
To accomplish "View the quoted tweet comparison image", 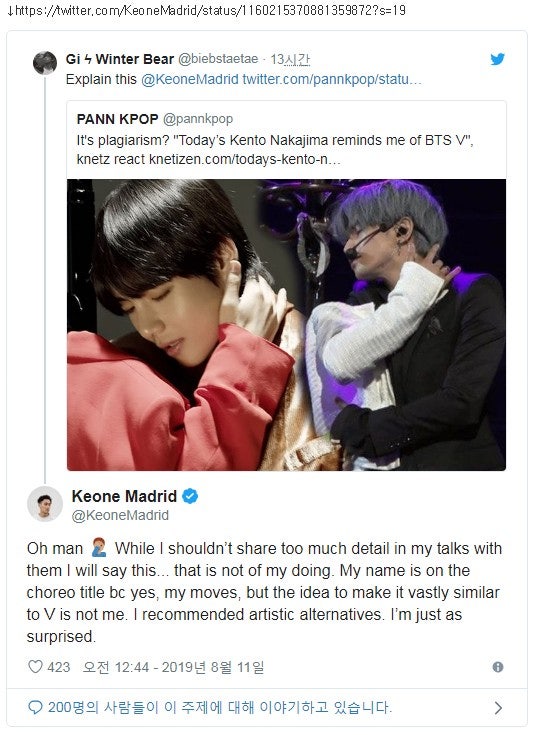I will pos(286,325).
